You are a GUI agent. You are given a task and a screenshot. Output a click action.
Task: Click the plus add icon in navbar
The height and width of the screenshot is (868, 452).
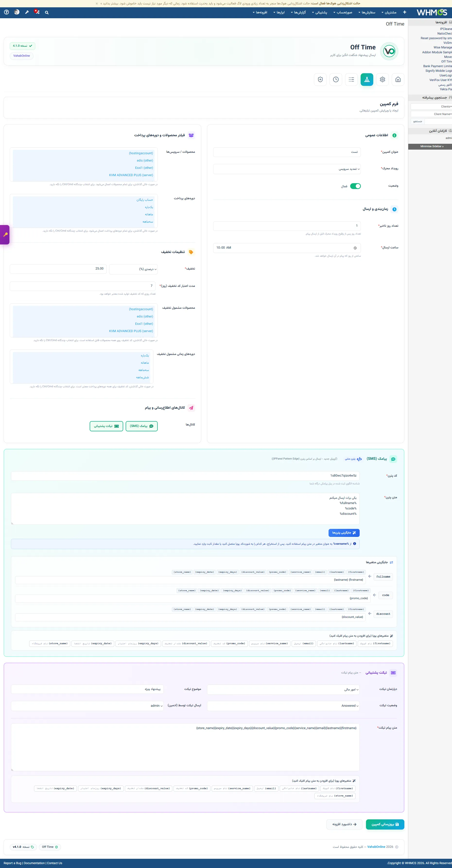pyautogui.click(x=405, y=12)
